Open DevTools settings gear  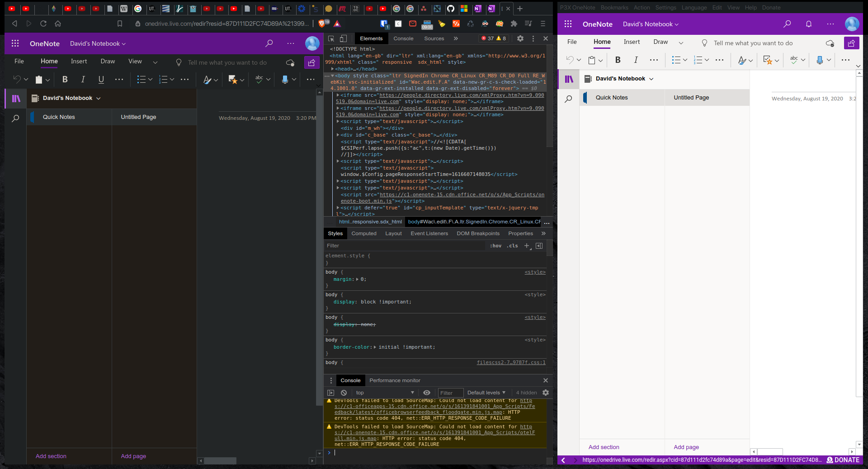click(x=520, y=38)
